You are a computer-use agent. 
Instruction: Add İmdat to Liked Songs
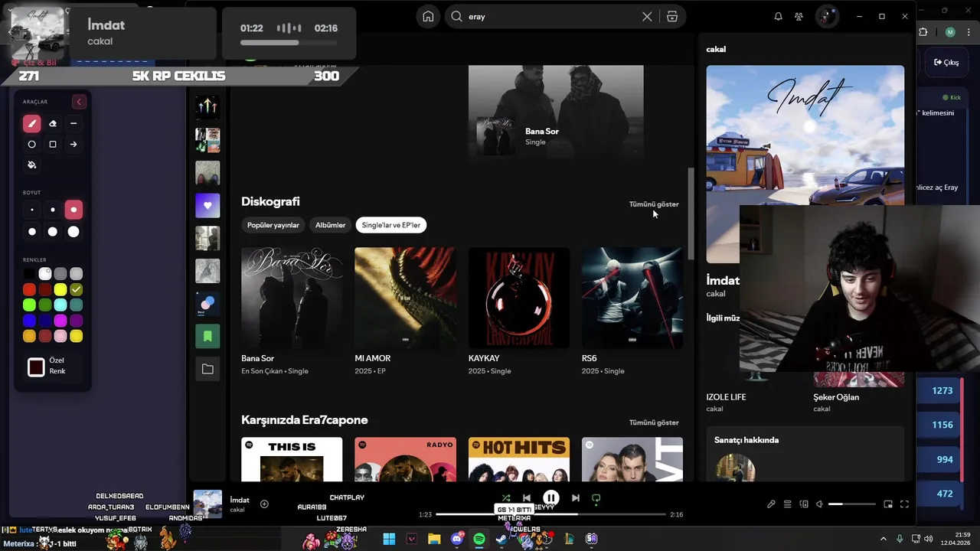pyautogui.click(x=264, y=504)
